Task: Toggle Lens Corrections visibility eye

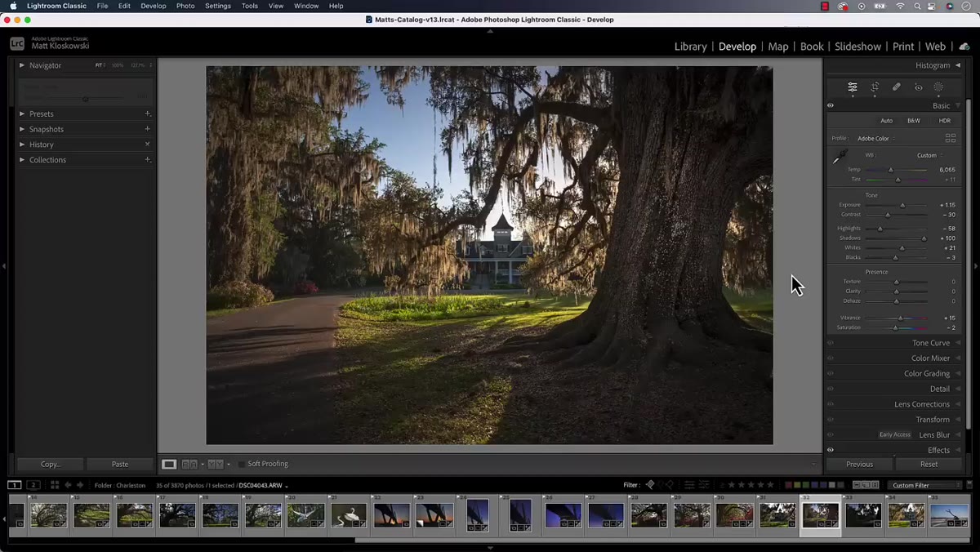Action: tap(831, 404)
